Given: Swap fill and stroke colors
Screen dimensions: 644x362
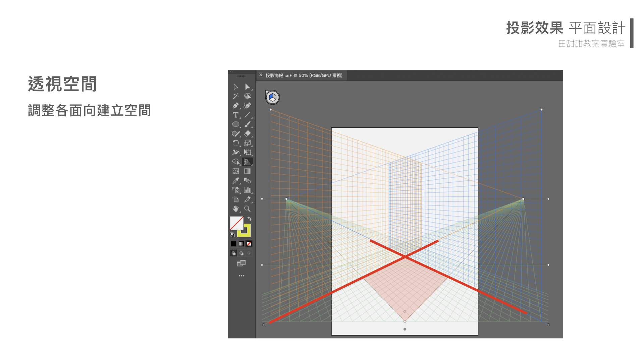Looking at the screenshot, I should coord(250,219).
